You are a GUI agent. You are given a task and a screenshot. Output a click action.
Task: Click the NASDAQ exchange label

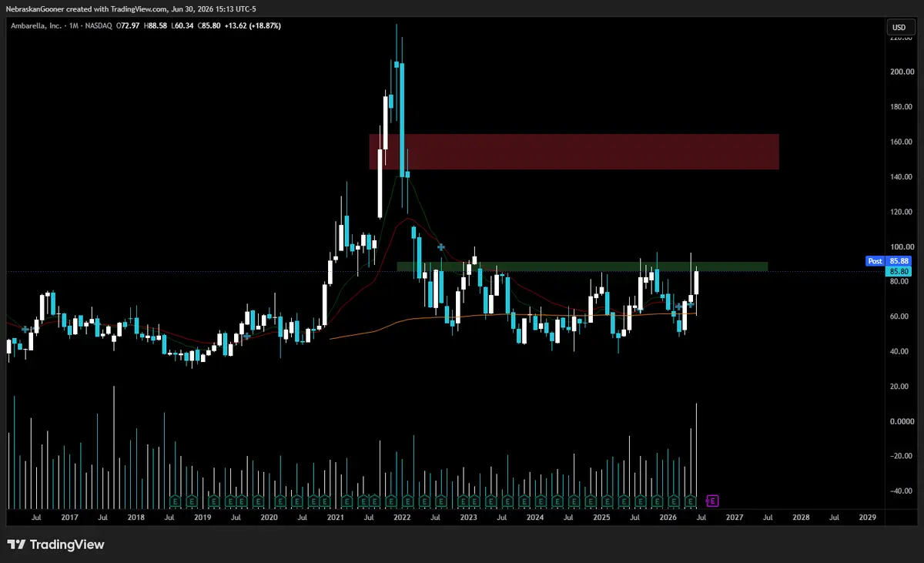coord(97,25)
